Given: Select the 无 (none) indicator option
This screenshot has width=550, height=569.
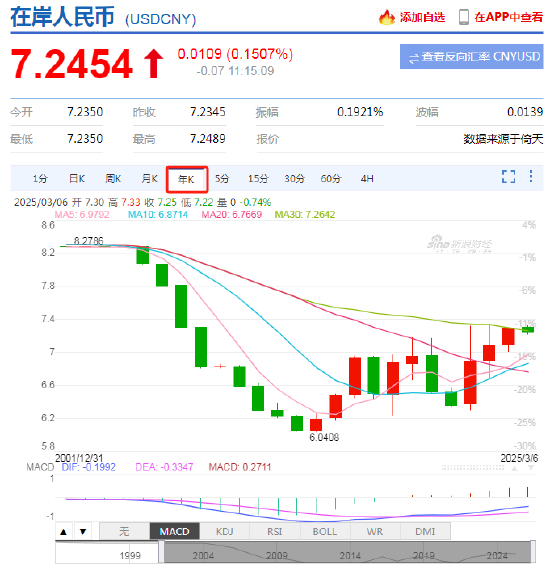Looking at the screenshot, I should (124, 532).
